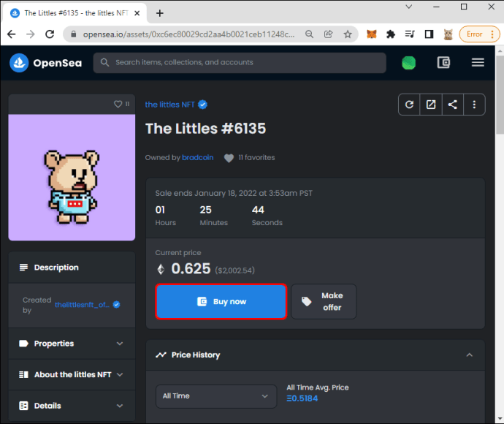The image size is (504, 424).
Task: Click the share icon for this NFT
Action: (453, 105)
